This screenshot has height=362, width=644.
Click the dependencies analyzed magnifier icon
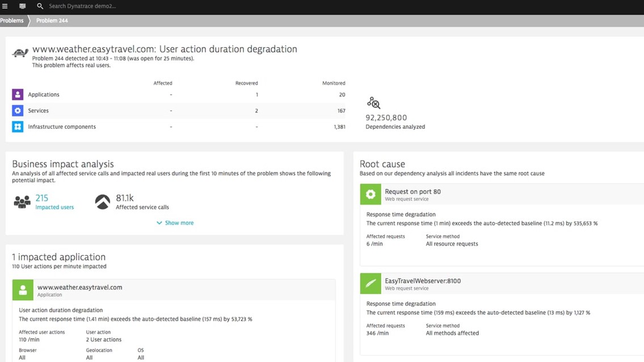373,103
